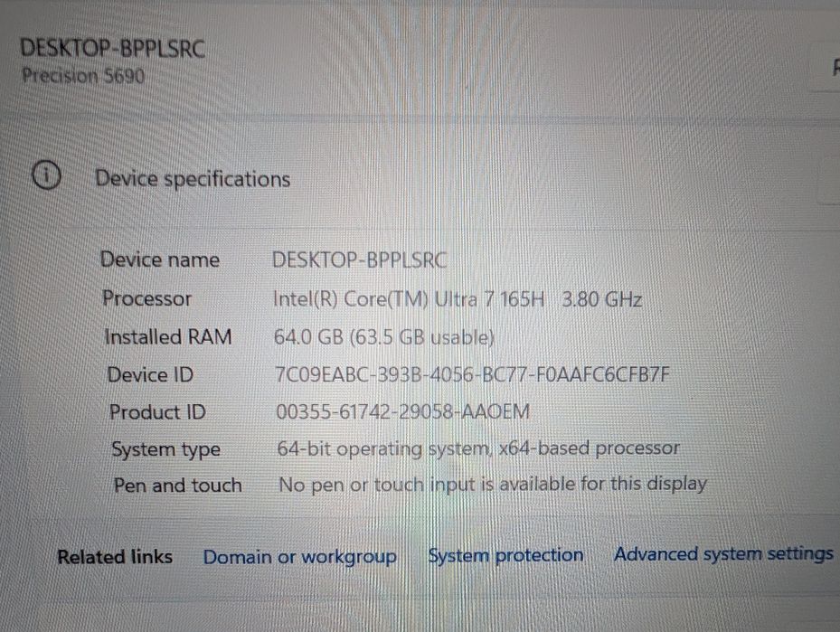Select the Intel Core Ultra 7 165H processor value
The width and height of the screenshot is (840, 632).
[458, 299]
